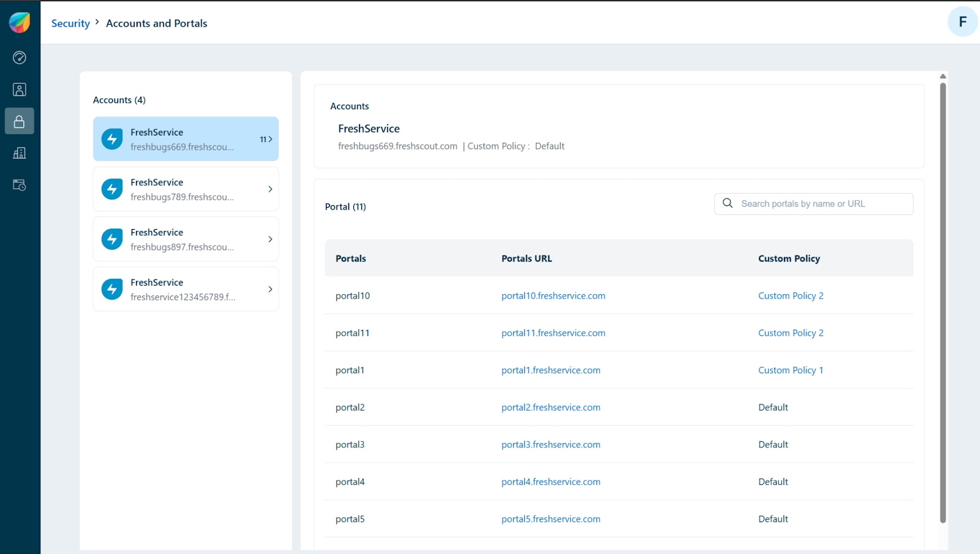980x554 pixels.
Task: Click Accounts and Portals breadcrumb
Action: (x=157, y=23)
